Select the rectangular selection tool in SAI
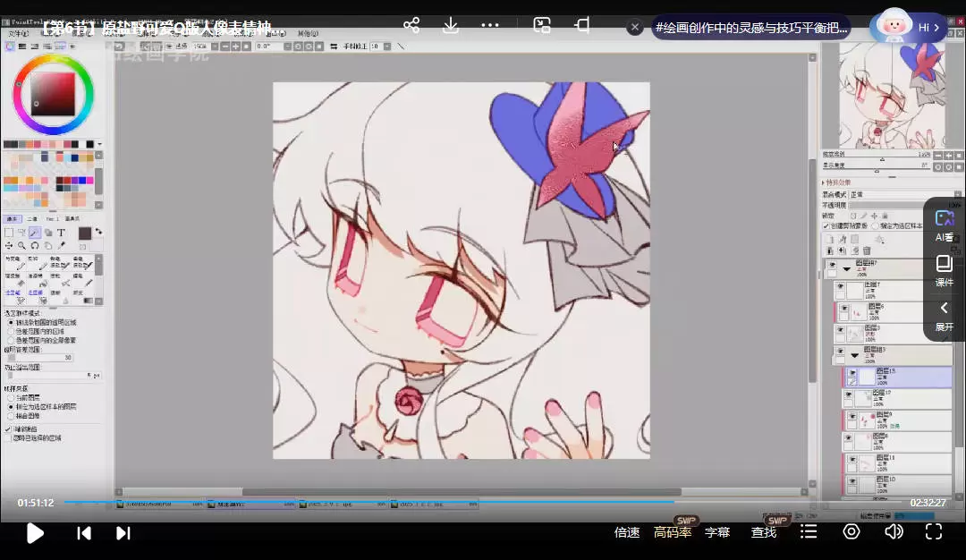 [x=9, y=233]
